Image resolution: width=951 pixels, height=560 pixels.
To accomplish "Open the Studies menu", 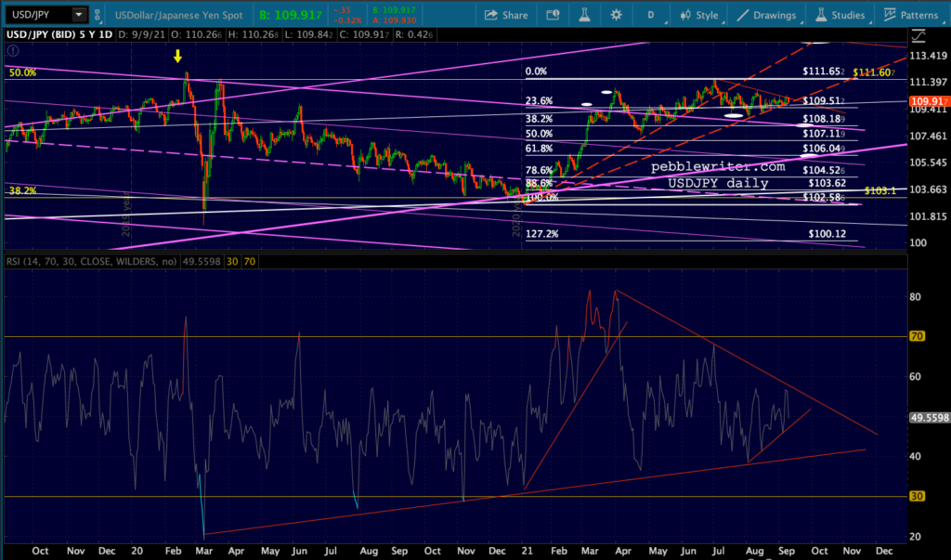I will point(840,15).
